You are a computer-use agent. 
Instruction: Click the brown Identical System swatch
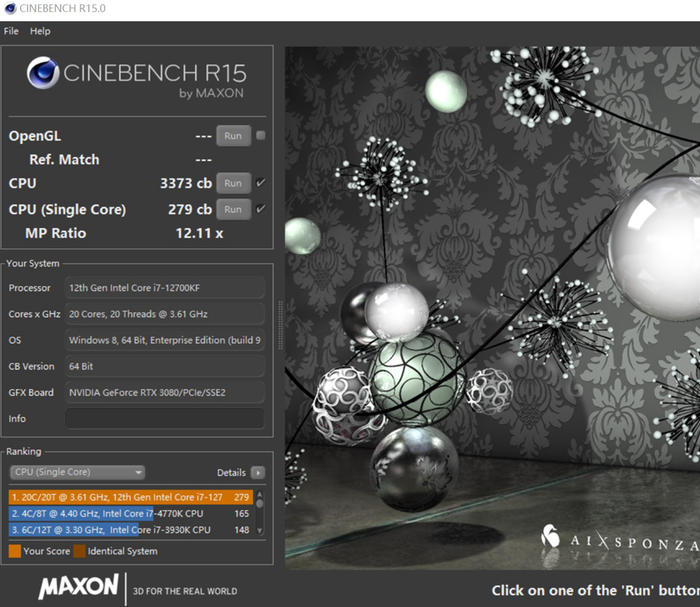(x=79, y=551)
